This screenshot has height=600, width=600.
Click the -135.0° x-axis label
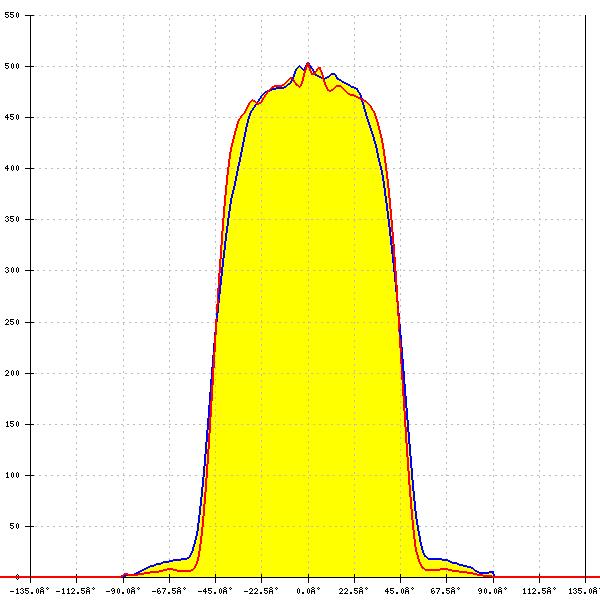point(30,590)
